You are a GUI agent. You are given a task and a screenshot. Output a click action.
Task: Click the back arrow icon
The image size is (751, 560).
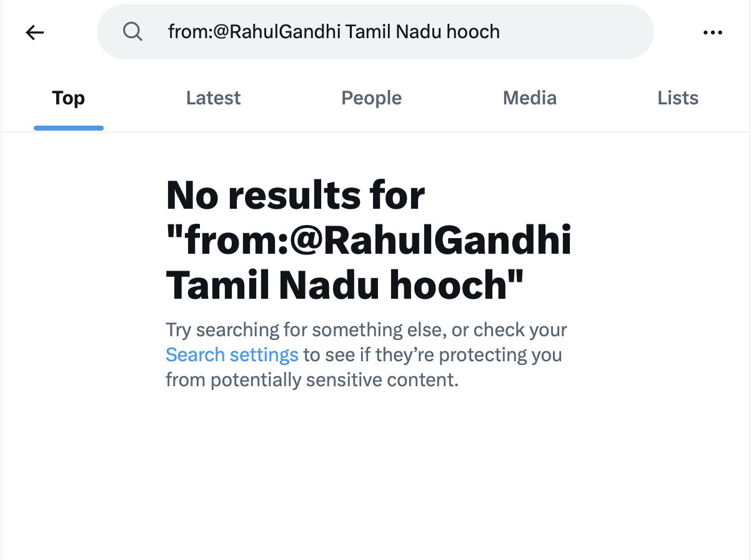pos(35,32)
